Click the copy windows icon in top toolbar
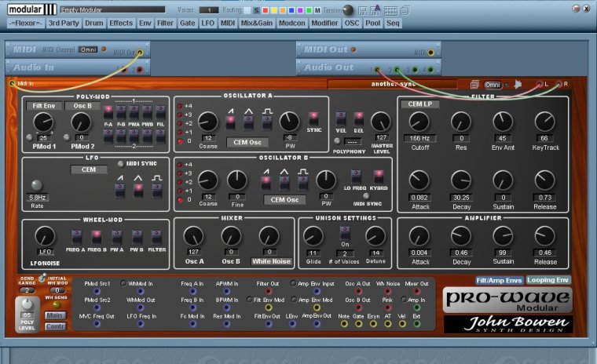 point(405,11)
